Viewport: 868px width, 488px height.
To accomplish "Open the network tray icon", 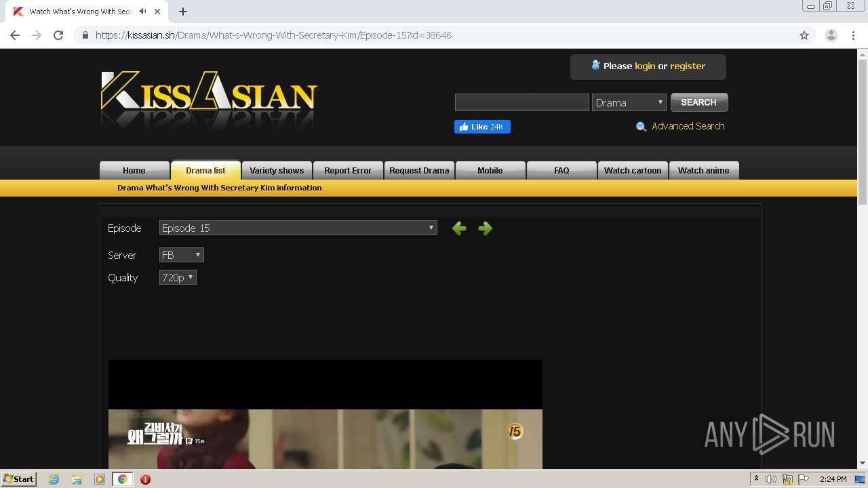I will click(787, 479).
